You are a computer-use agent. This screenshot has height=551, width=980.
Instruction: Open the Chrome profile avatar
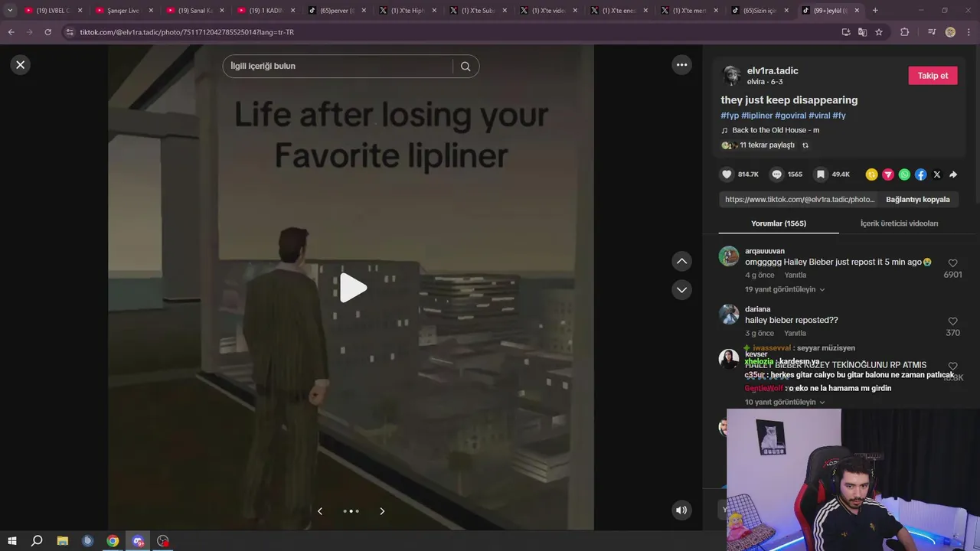click(950, 32)
